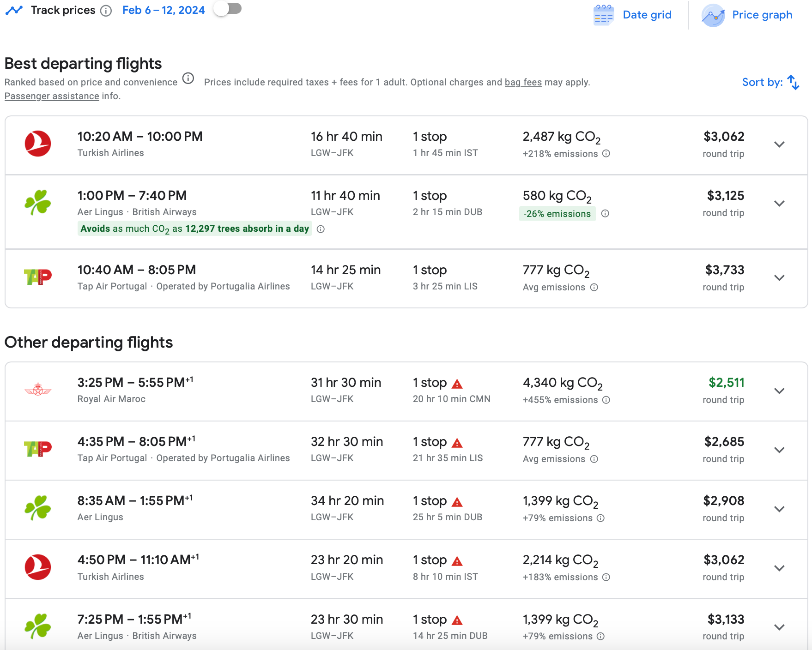Open the Date grid view

(x=633, y=15)
